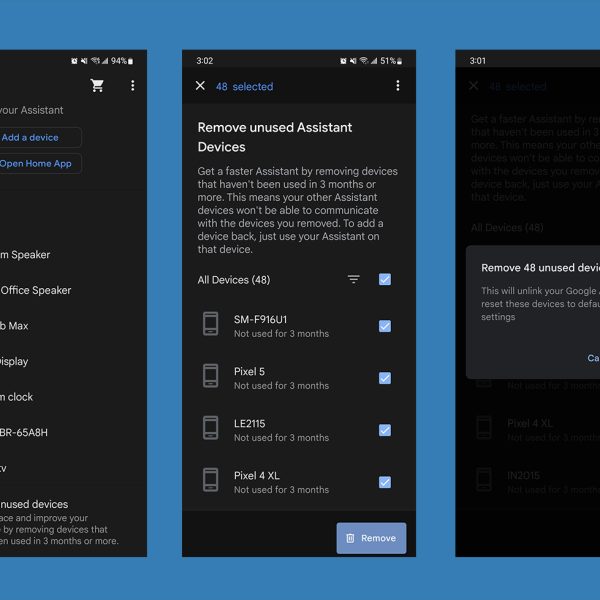Image resolution: width=600 pixels, height=600 pixels.
Task: Deselect the Pixel 5 checkbox
Action: click(x=385, y=378)
